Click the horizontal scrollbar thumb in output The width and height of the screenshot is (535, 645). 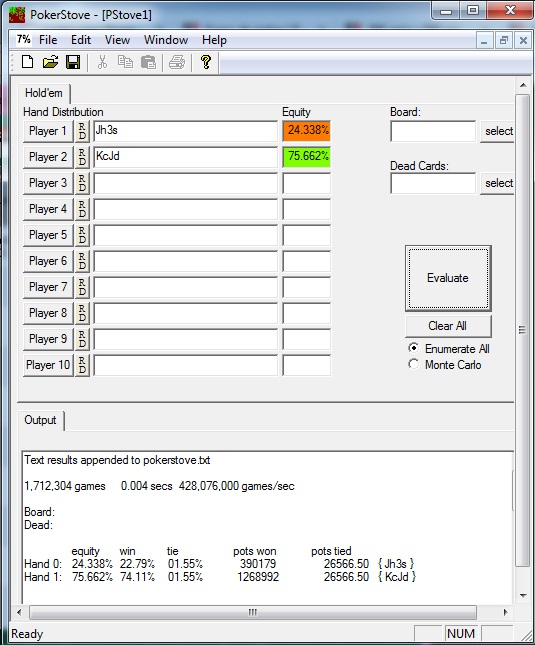253,612
